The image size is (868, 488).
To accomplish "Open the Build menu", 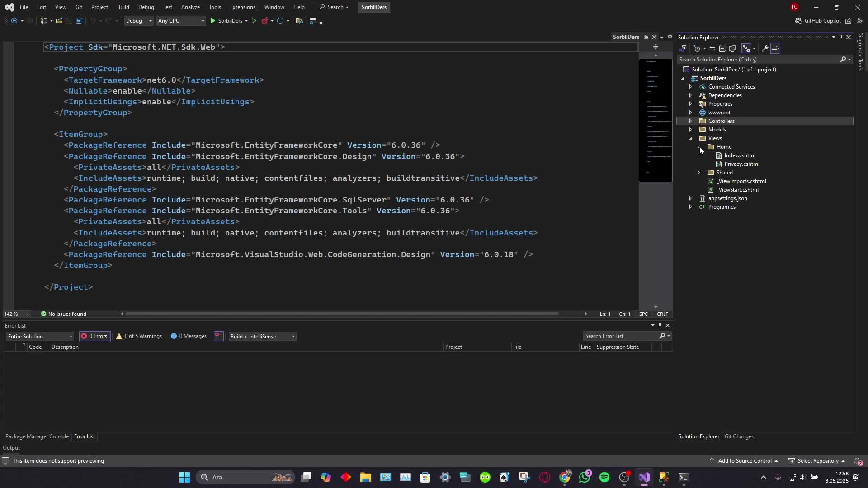I will click(123, 7).
